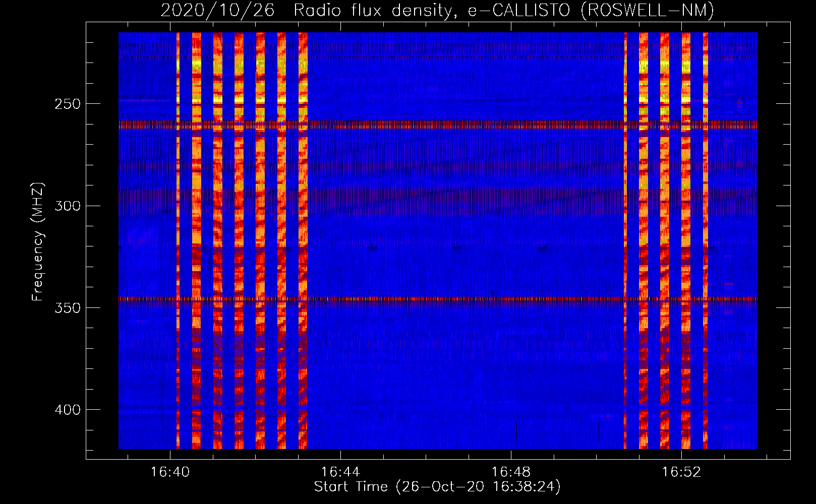Click the 16:48 time axis label
816x504 pixels.
coord(511,472)
